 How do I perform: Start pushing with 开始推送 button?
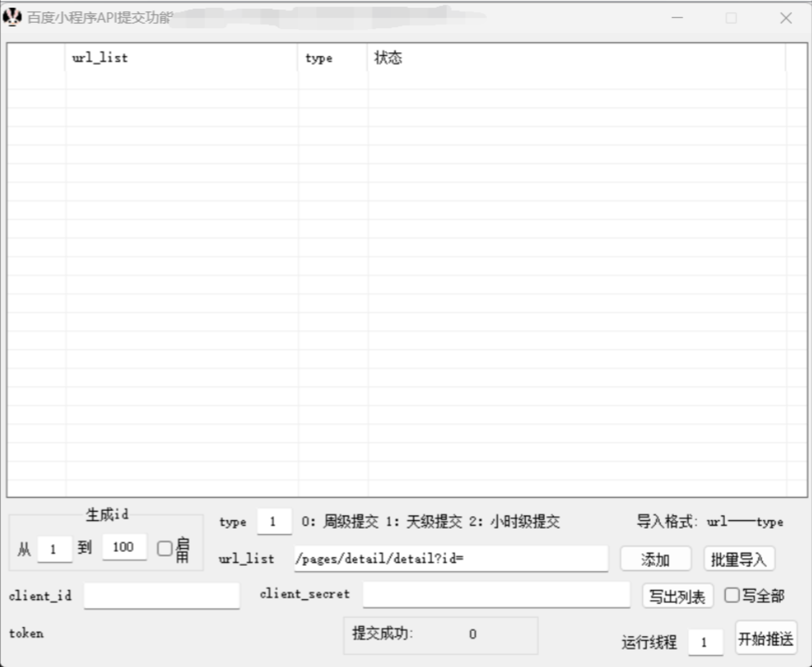coord(766,638)
